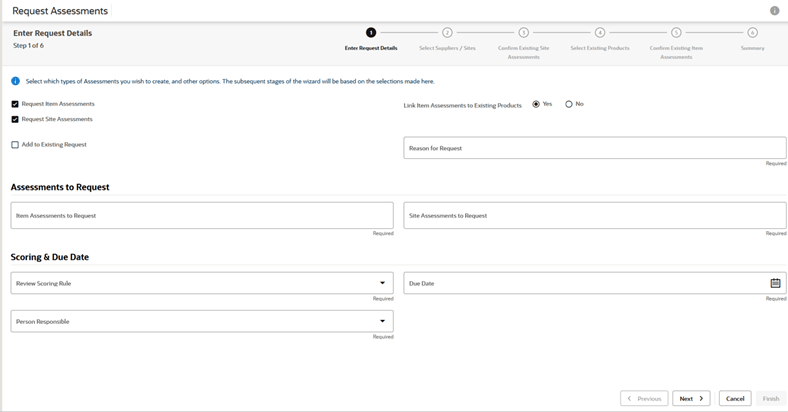Expand the Review Scoring Rule dropdown
Image resolution: width=788 pixels, height=412 pixels.
coord(382,283)
